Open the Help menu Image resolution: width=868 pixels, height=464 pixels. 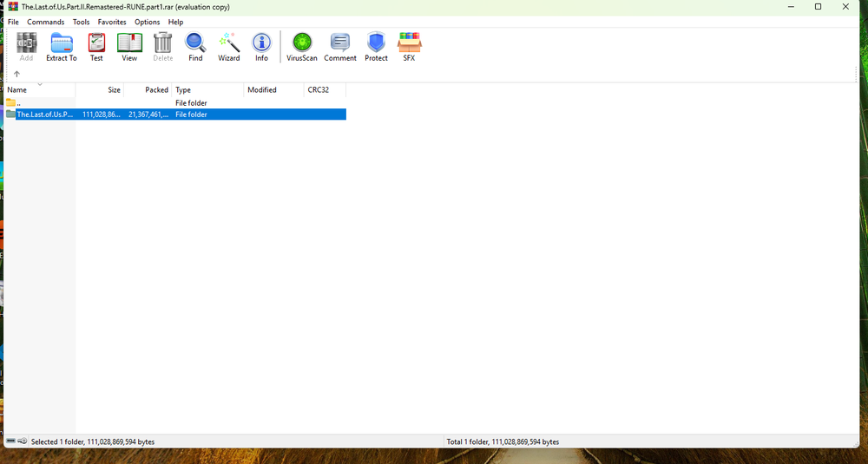[x=175, y=23]
